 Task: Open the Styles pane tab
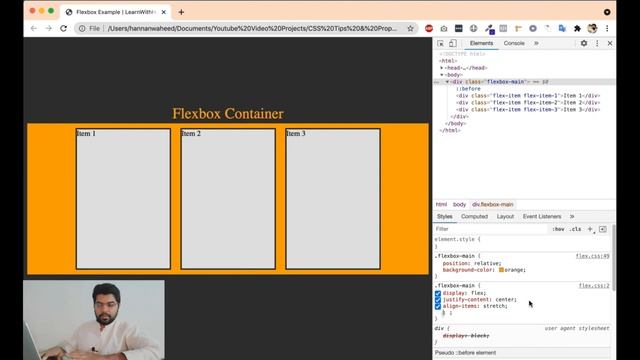pos(444,217)
